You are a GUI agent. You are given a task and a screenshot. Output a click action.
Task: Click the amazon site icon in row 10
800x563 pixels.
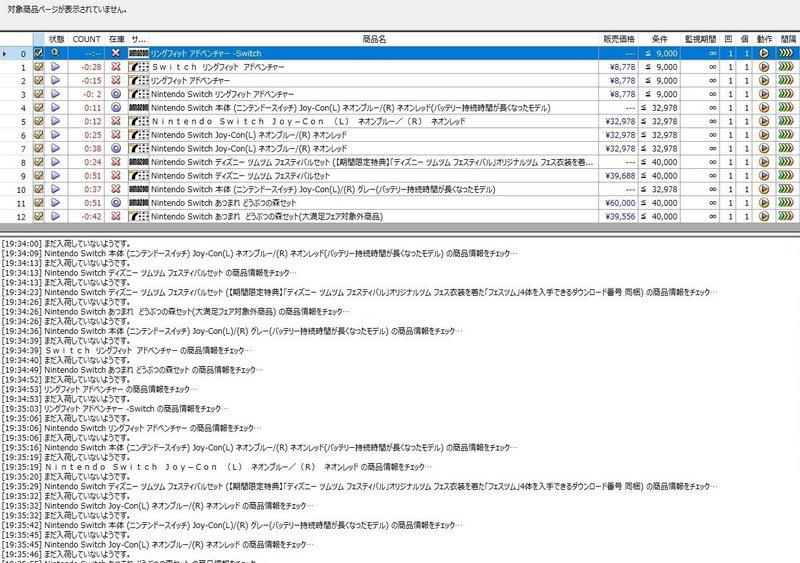(138, 189)
